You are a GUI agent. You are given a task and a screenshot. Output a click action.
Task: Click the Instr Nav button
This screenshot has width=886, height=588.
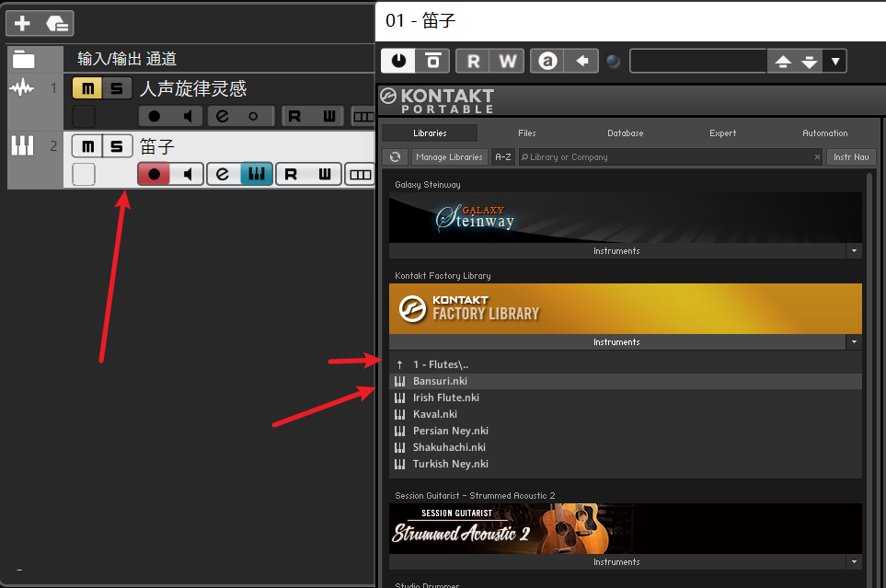click(851, 156)
